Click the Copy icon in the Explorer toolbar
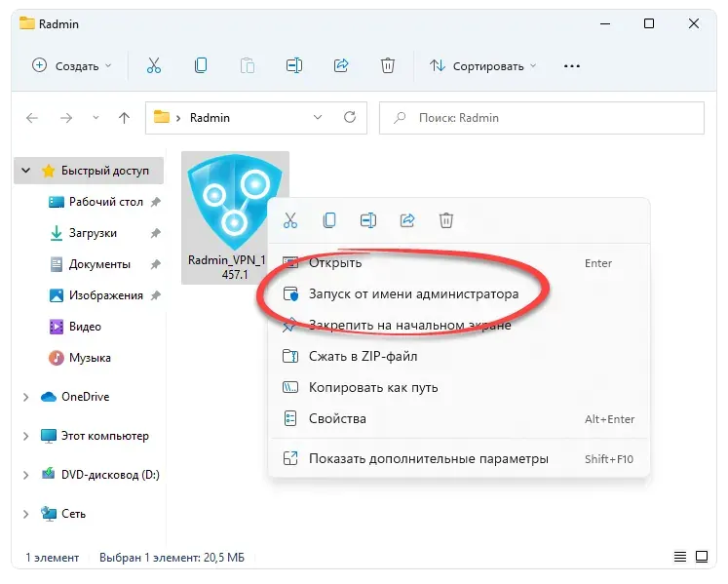This screenshot has height=584, width=728. pyautogui.click(x=201, y=65)
